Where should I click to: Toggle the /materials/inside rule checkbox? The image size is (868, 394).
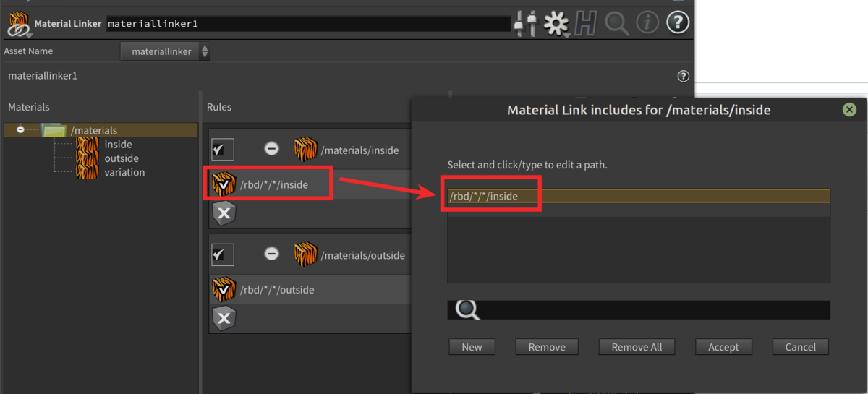222,150
